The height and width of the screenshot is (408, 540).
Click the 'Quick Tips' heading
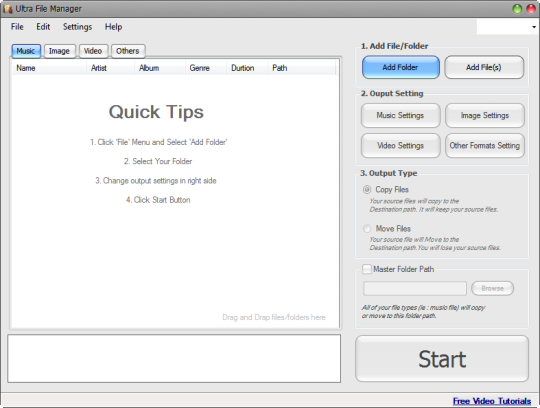coord(156,112)
